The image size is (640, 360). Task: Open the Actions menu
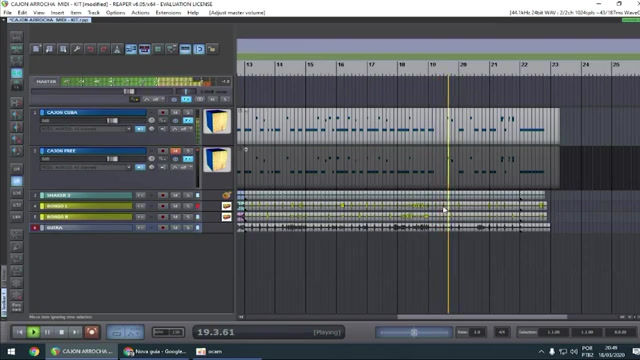[140, 13]
